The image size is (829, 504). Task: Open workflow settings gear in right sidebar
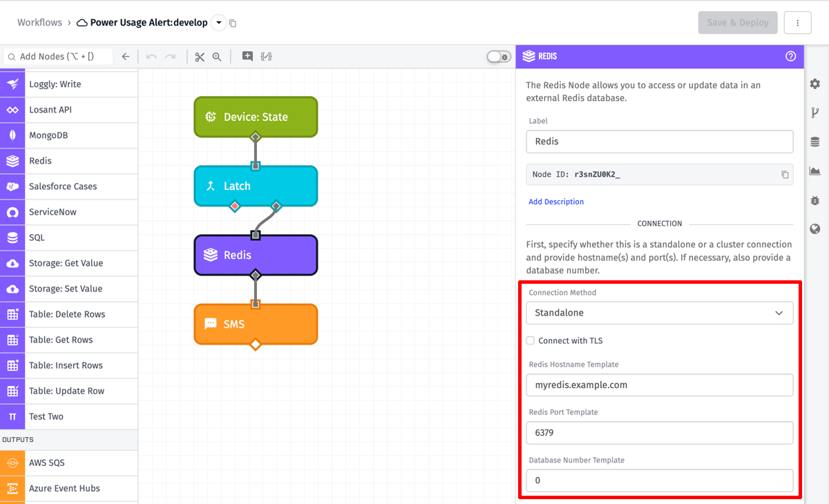point(815,84)
